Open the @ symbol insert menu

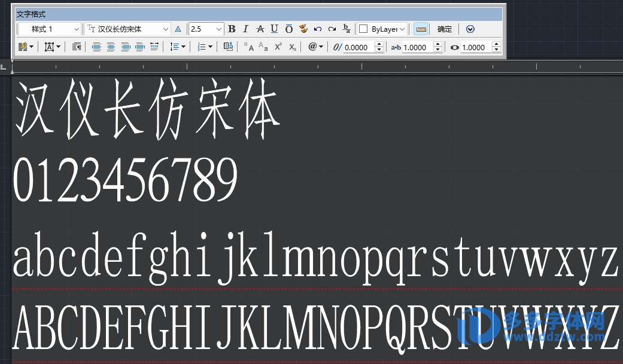[315, 47]
